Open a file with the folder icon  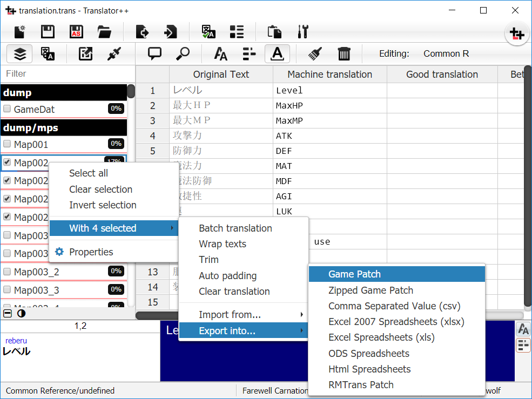coord(104,32)
